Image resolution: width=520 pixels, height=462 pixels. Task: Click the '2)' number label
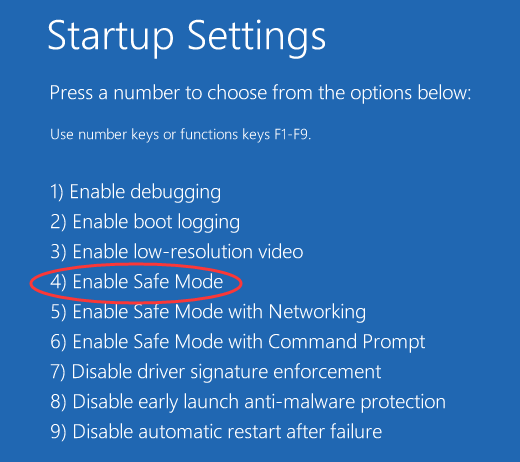pos(58,222)
